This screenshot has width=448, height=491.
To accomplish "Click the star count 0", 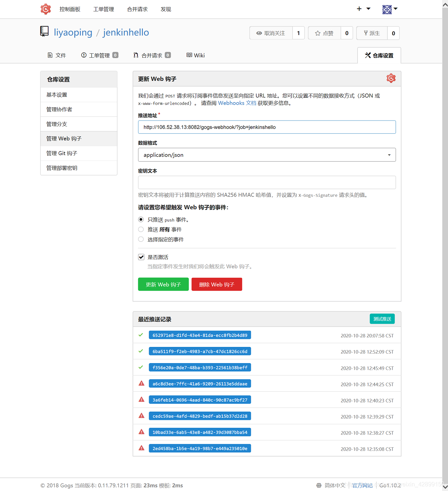I will coord(347,33).
